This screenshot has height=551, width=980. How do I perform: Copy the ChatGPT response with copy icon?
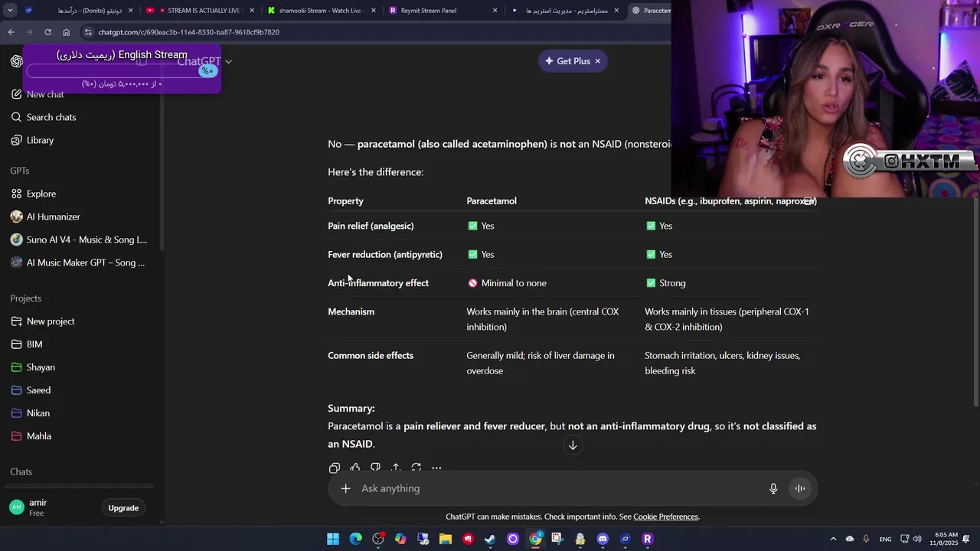[335, 468]
